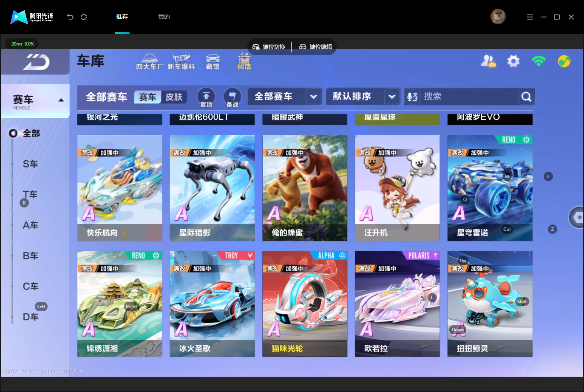Click the back arrow icon
584x392 pixels.
[70, 17]
